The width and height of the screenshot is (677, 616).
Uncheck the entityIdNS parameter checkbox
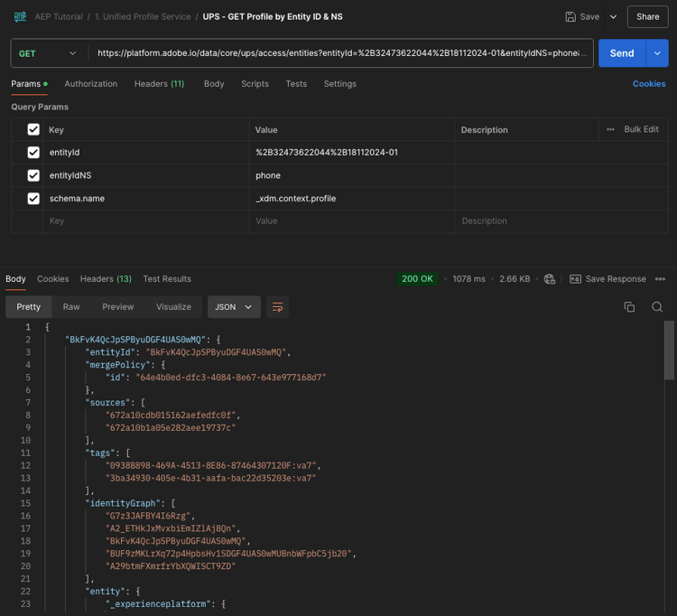33,175
